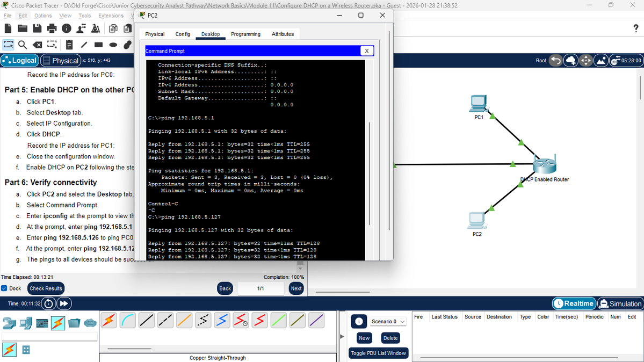Launch the Activity Wizard icon
Screen dimensions: 644x362
96,28
